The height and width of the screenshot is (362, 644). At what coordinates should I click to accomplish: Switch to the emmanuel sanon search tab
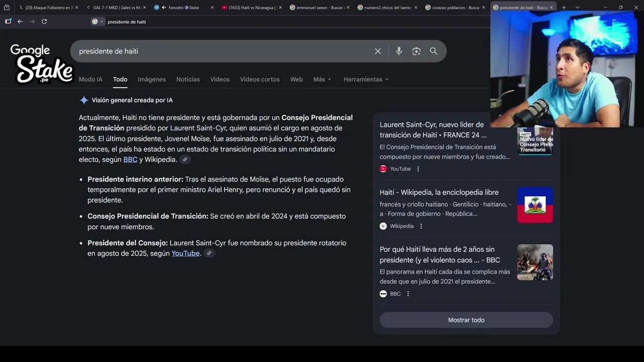pyautogui.click(x=319, y=8)
